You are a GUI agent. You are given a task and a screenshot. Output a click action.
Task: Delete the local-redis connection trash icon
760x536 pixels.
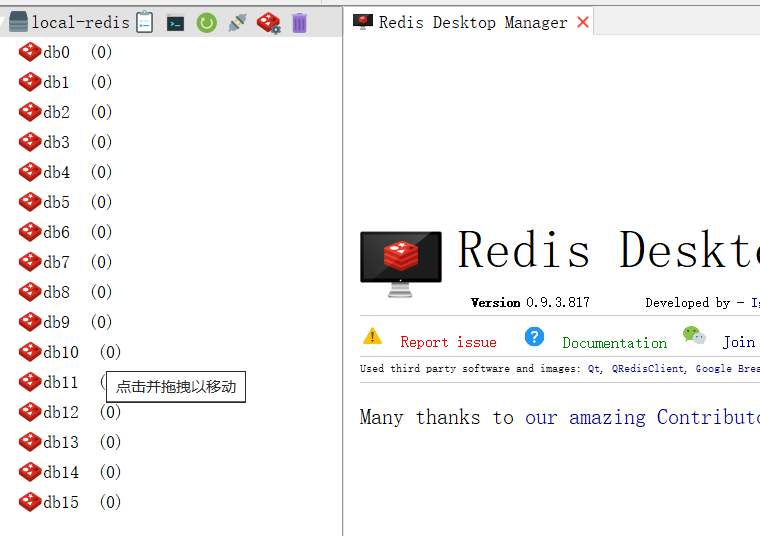click(300, 23)
